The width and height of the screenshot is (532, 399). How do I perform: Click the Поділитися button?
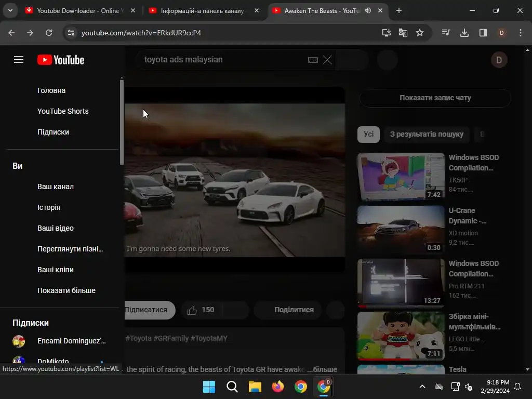coord(288,310)
